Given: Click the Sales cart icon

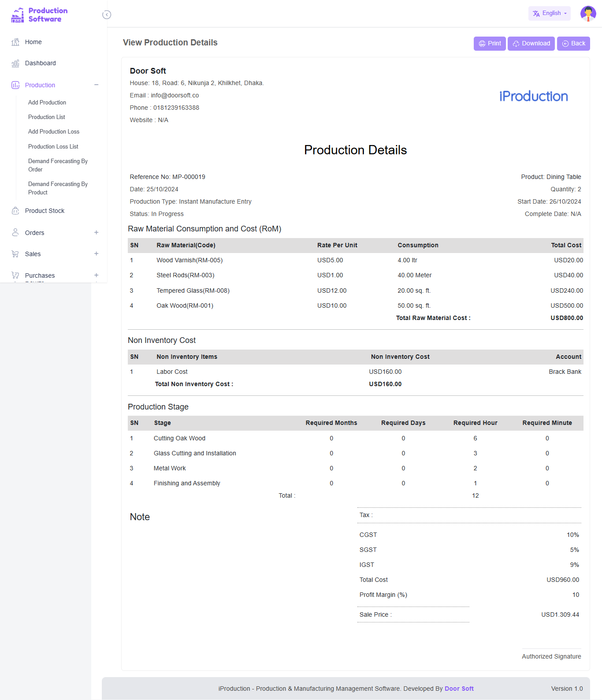Looking at the screenshot, I should coord(15,254).
